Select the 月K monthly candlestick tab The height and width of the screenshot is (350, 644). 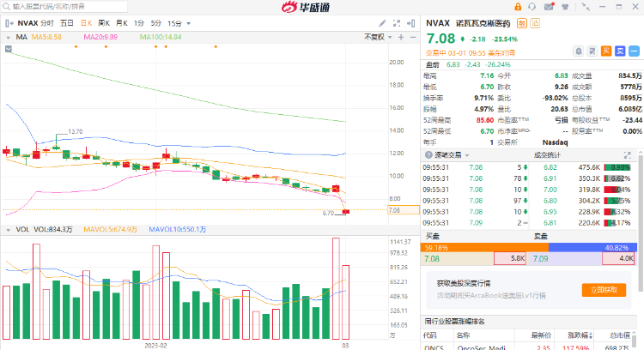[122, 23]
